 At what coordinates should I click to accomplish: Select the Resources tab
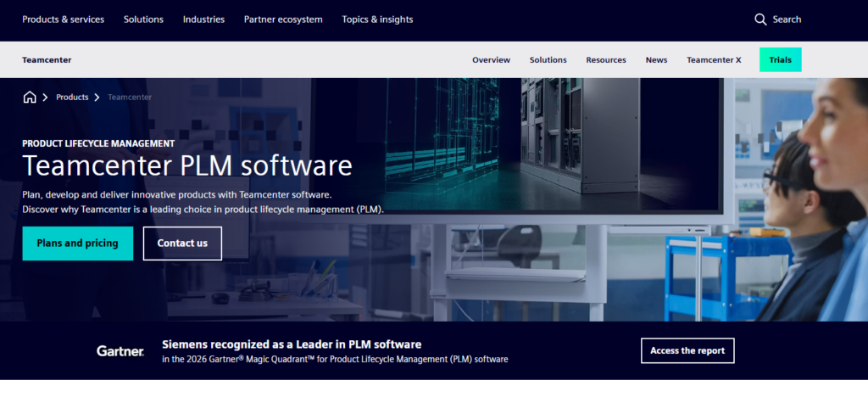click(605, 60)
